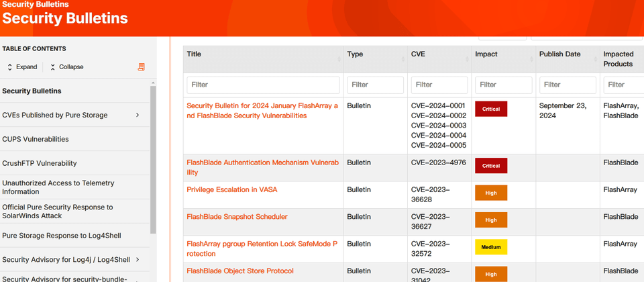Expand CVEs Published by Pure Storage chevron
Viewport: 644px width, 282px height.
coord(138,115)
